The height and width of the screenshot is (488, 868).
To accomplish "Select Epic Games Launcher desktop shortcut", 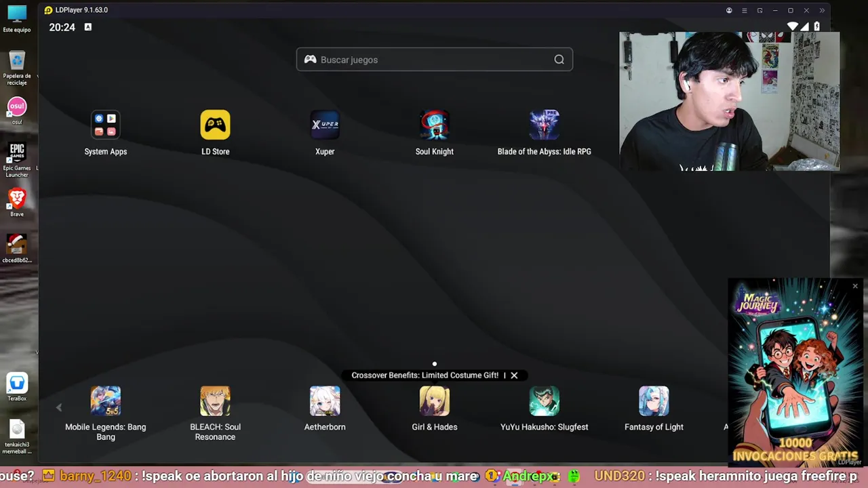I will click(x=17, y=160).
